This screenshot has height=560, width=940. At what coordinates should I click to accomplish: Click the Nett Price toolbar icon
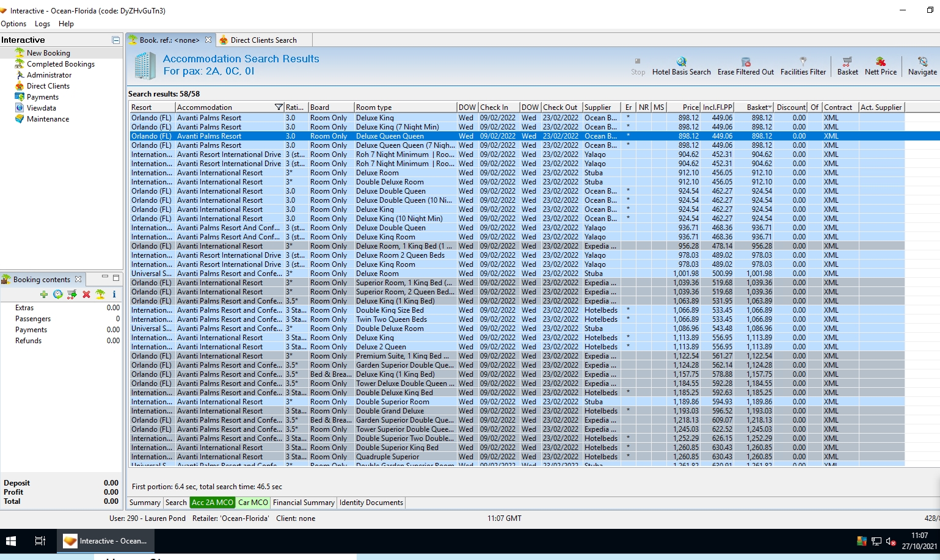(881, 61)
